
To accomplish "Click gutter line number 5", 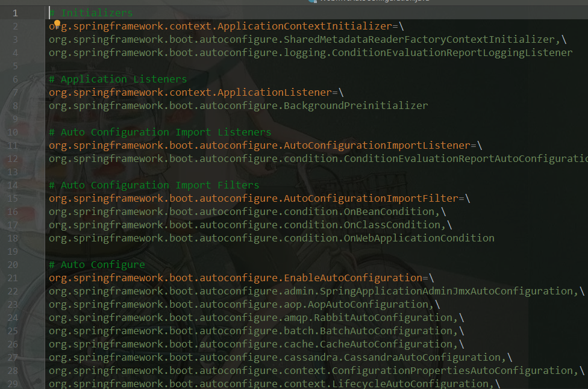I will (x=15, y=66).
